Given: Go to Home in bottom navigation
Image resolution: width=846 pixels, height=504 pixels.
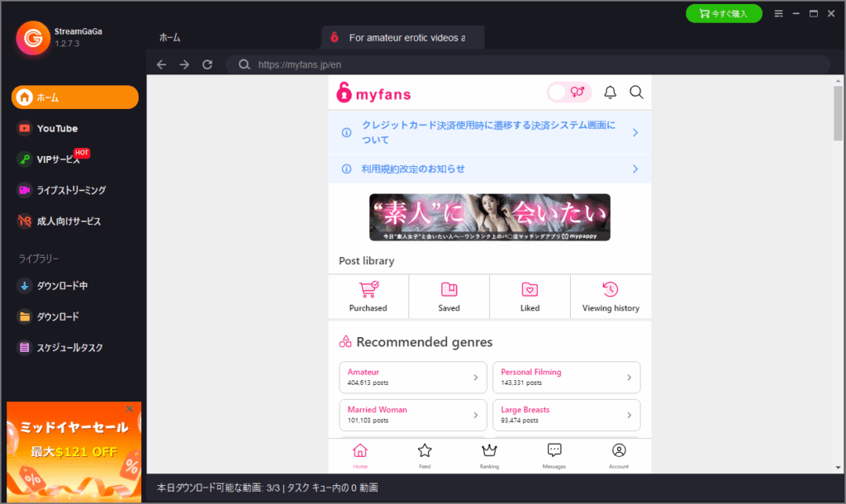Looking at the screenshot, I should (x=360, y=455).
